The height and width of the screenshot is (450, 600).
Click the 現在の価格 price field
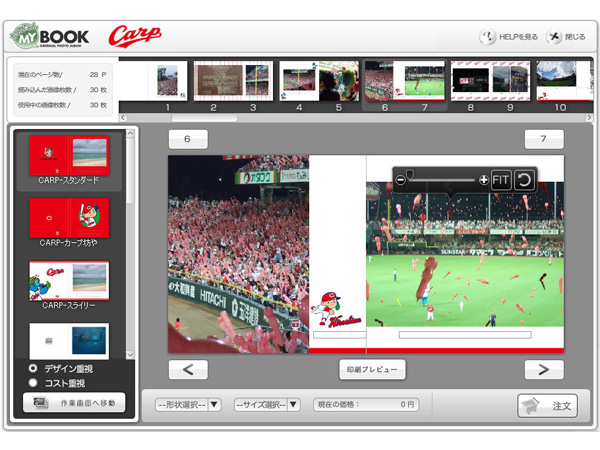(366, 404)
